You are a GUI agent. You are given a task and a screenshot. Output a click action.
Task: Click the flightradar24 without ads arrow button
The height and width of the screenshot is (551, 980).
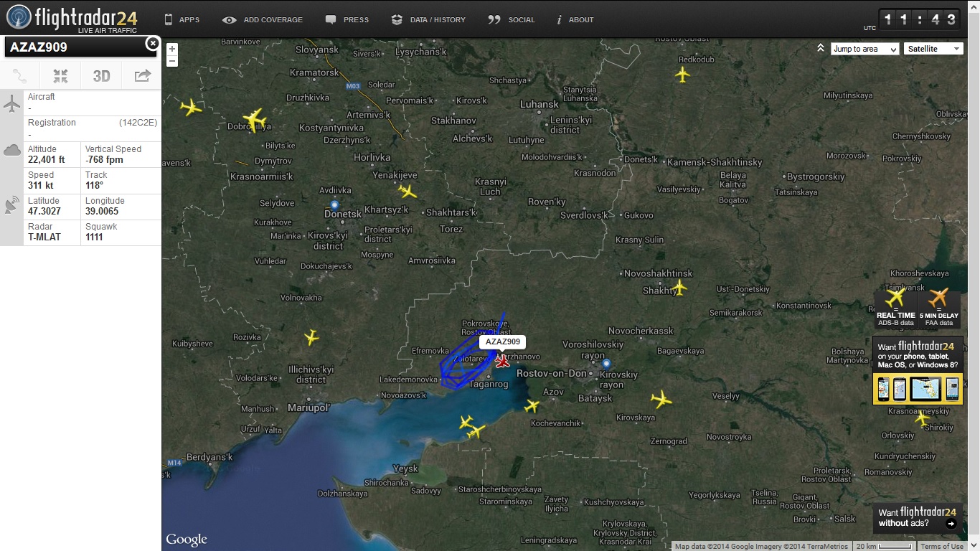(951, 524)
